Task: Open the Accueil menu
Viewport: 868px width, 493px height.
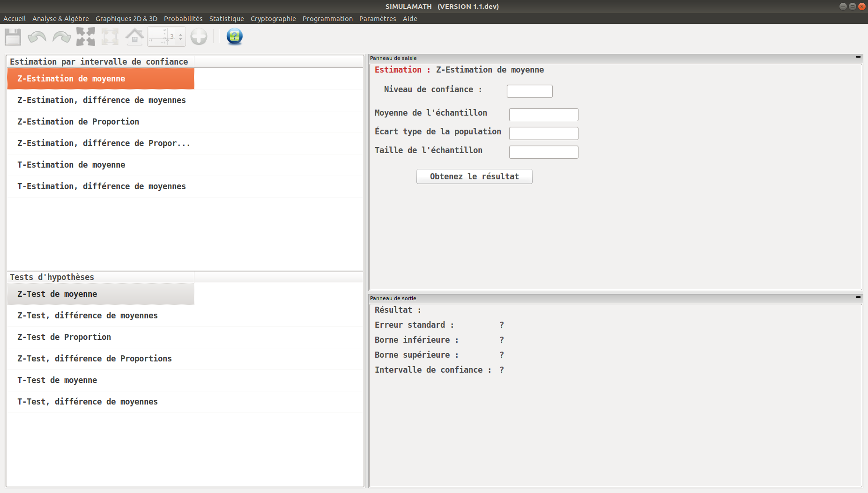Action: 15,19
